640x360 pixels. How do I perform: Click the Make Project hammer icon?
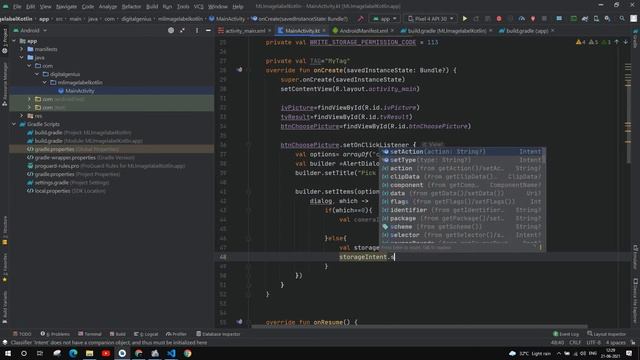tap(360, 19)
